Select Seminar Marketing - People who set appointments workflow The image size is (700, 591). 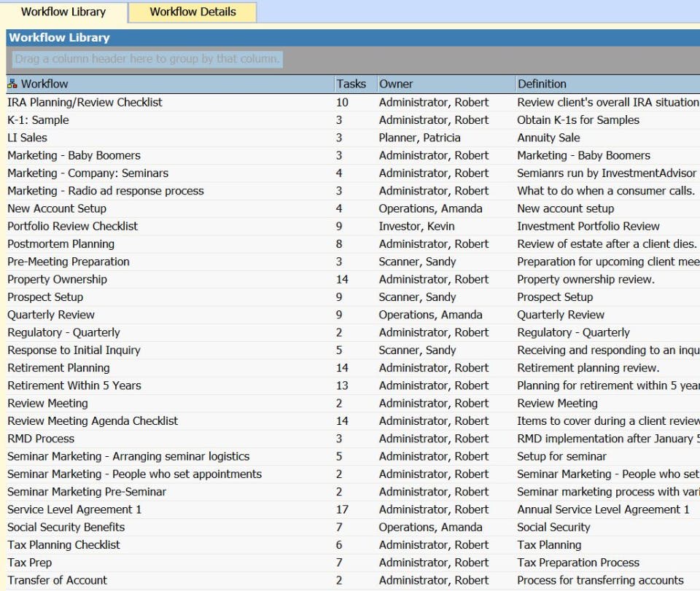134,474
